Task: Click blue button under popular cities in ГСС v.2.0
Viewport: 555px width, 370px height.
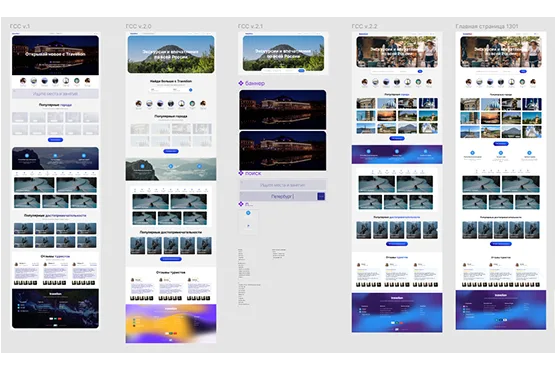Action: pos(171,151)
